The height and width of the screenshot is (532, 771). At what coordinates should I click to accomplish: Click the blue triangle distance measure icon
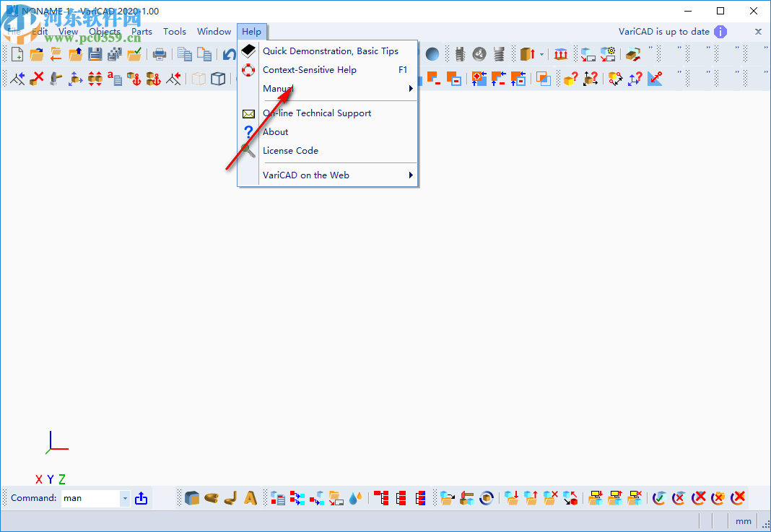point(655,79)
